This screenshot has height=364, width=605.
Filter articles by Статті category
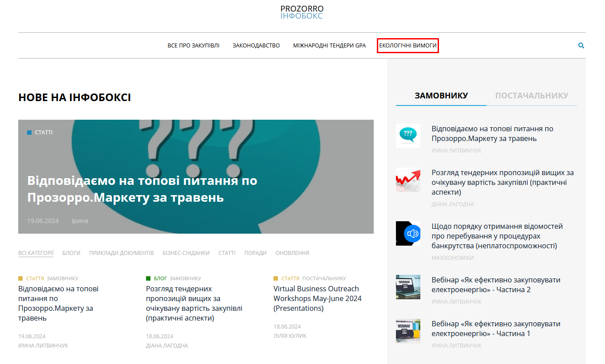coord(227,253)
